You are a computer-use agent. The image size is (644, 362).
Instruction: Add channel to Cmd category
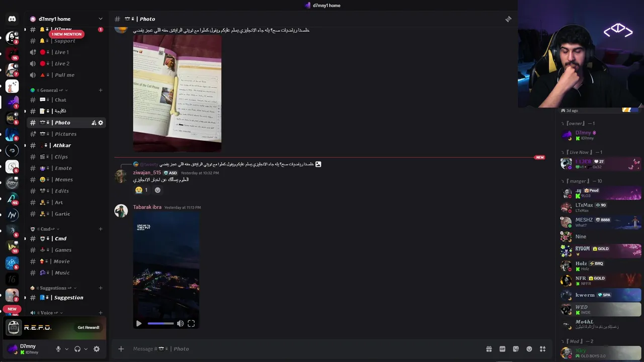point(101,229)
